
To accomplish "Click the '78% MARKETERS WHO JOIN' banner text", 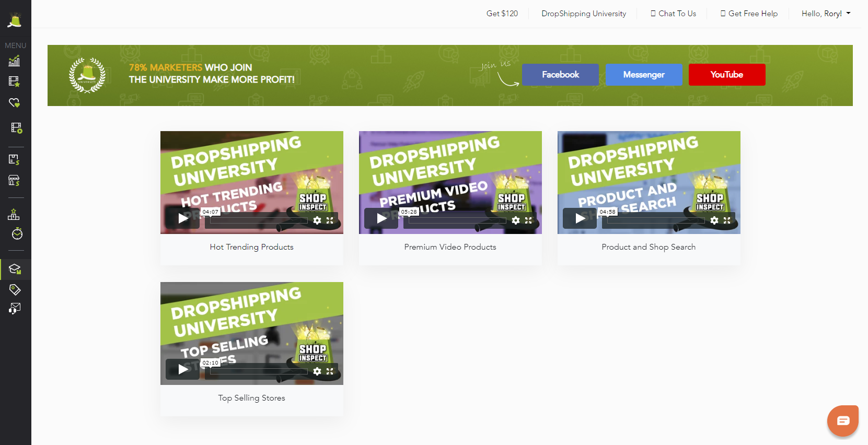I will 191,67.
